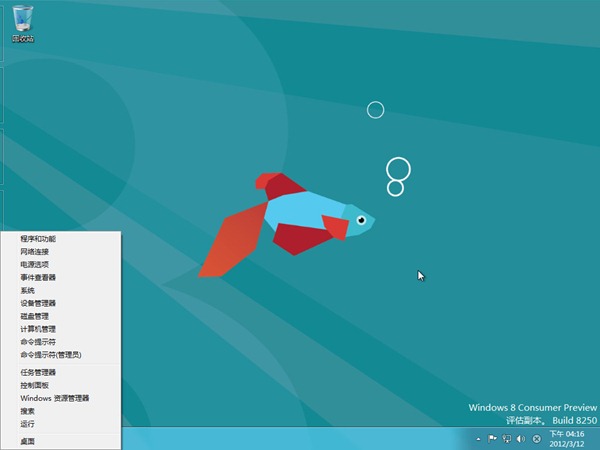Open 设备管理器 from the menu
The image size is (600, 450).
click(61, 303)
